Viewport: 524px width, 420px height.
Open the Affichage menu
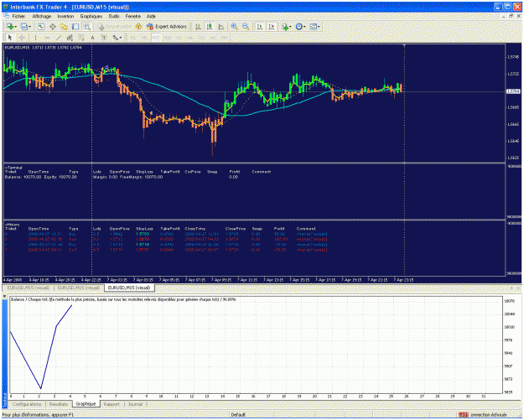pyautogui.click(x=42, y=16)
